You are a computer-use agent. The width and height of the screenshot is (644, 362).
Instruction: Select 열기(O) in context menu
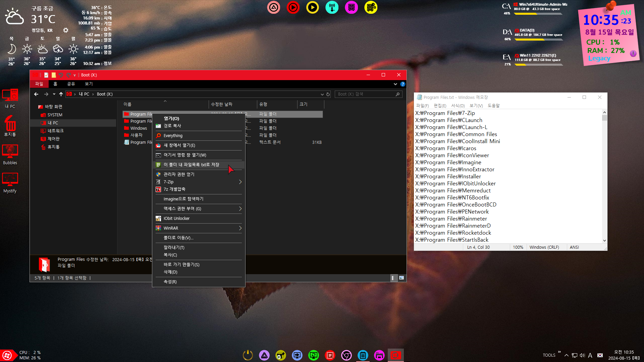click(199, 118)
